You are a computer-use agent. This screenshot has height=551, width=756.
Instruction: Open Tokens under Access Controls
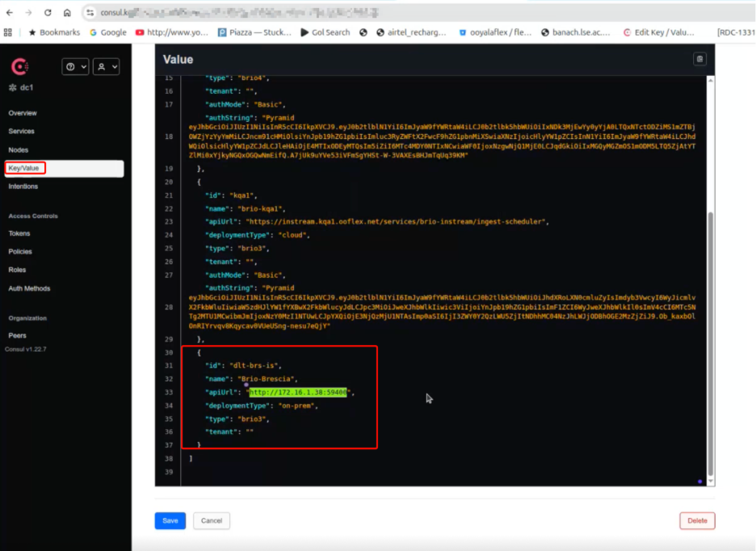pyautogui.click(x=19, y=233)
